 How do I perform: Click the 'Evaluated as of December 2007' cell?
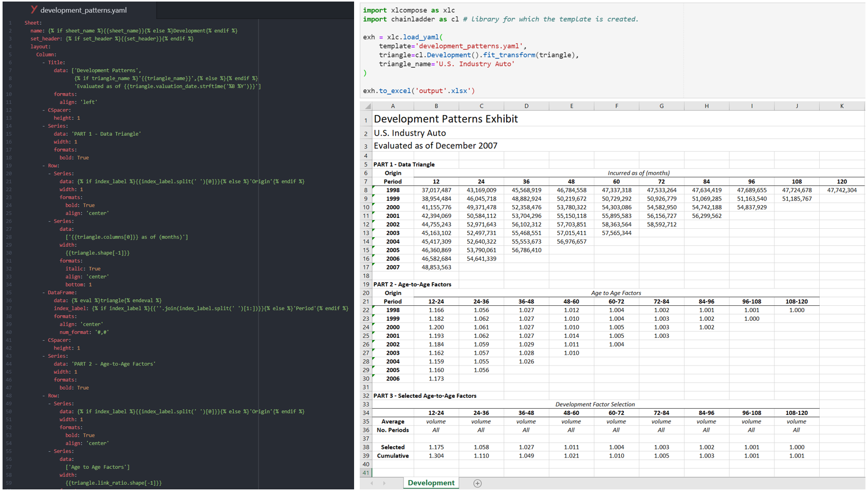coord(435,145)
